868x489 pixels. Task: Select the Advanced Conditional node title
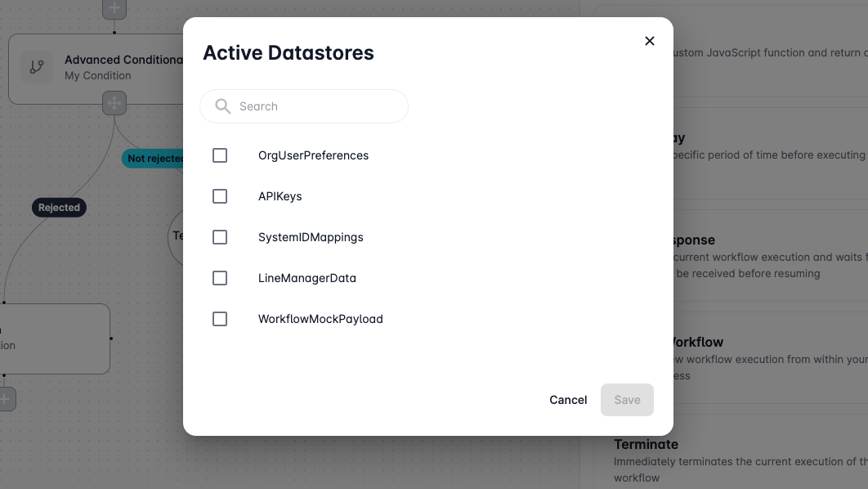click(x=123, y=60)
